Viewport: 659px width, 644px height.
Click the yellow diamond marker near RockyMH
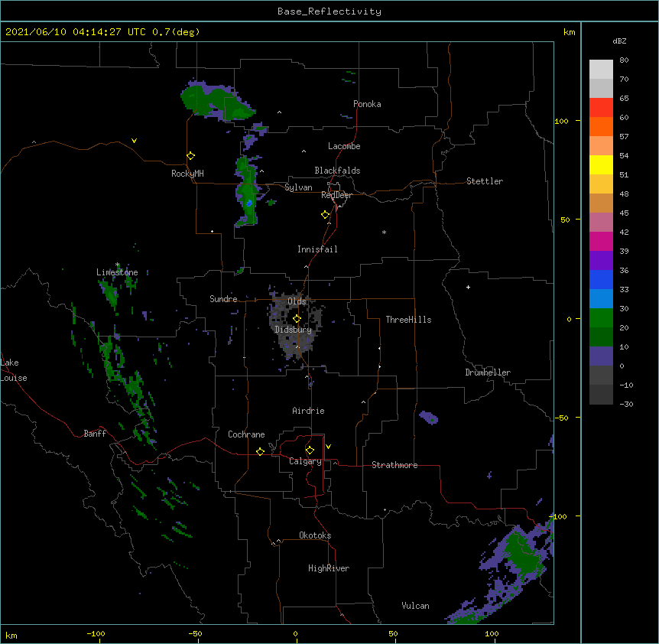[x=191, y=156]
